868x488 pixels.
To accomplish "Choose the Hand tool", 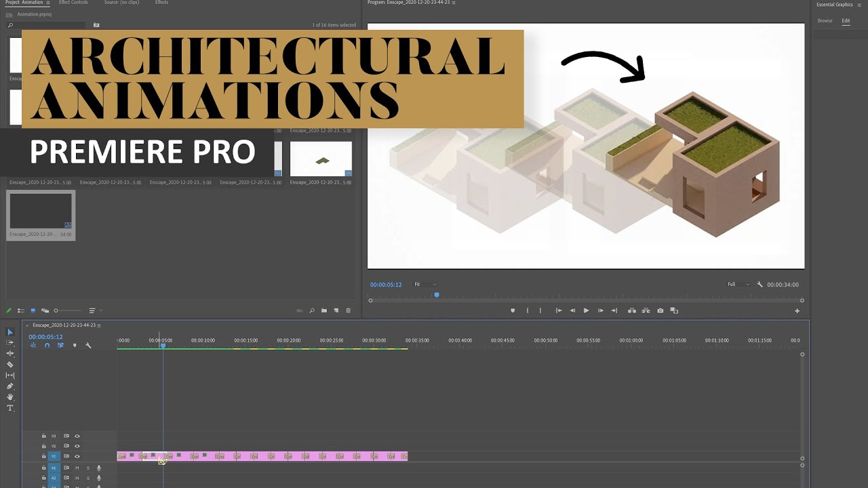I will 9,396.
